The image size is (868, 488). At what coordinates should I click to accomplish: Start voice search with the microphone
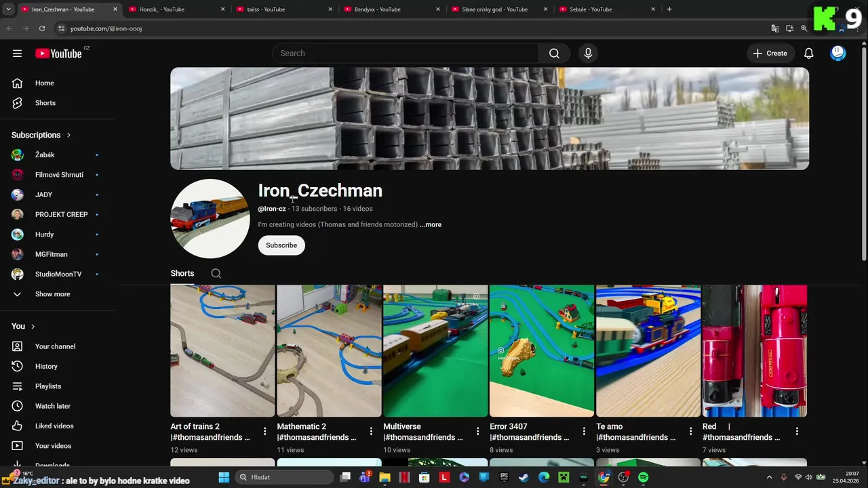tap(588, 54)
